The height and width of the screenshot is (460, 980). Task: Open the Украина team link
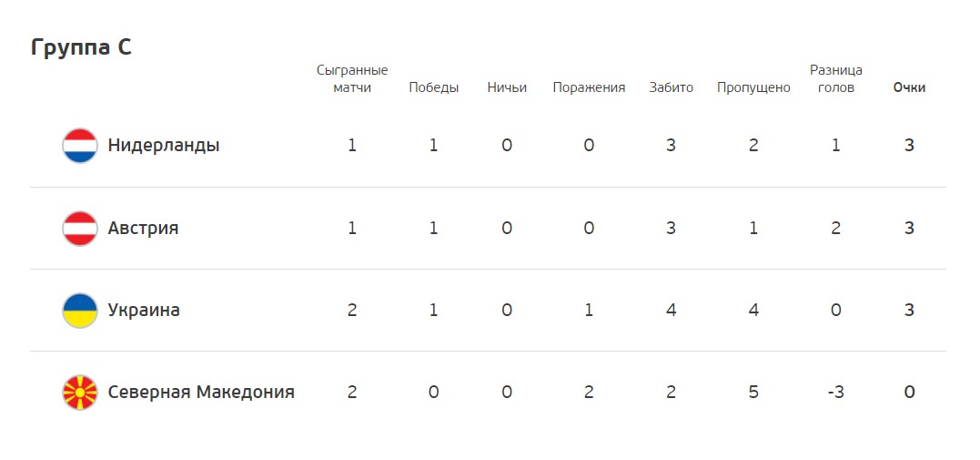click(x=144, y=310)
